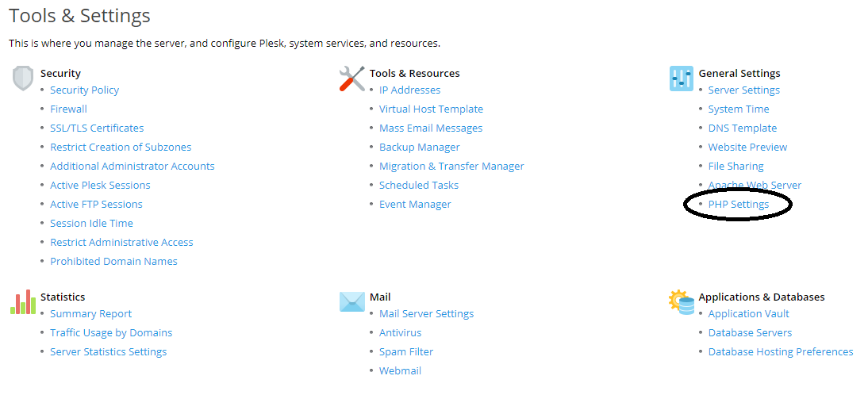View the Summary Report
This screenshot has width=868, height=395.
click(x=90, y=313)
